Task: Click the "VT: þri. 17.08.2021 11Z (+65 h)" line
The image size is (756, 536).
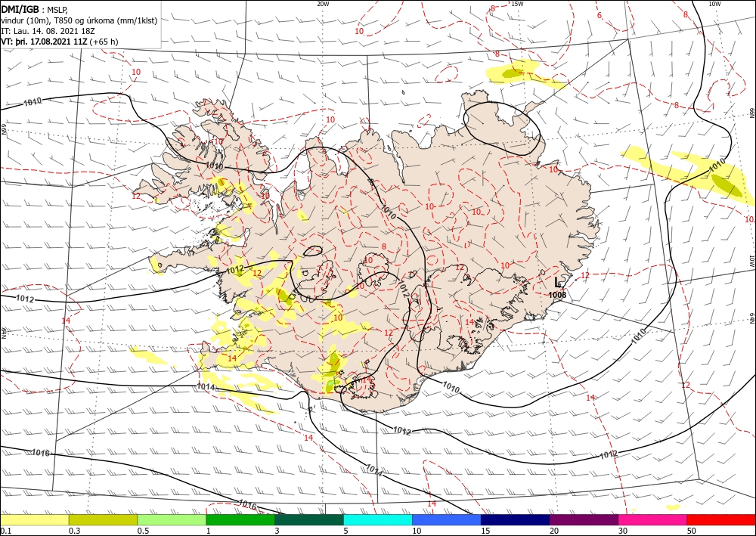Action: coord(59,42)
